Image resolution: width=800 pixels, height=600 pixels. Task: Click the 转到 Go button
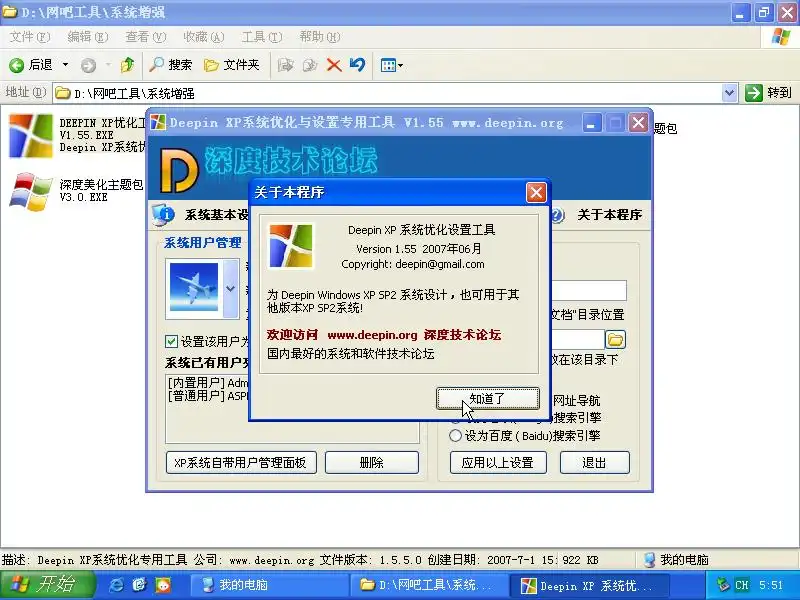click(768, 93)
